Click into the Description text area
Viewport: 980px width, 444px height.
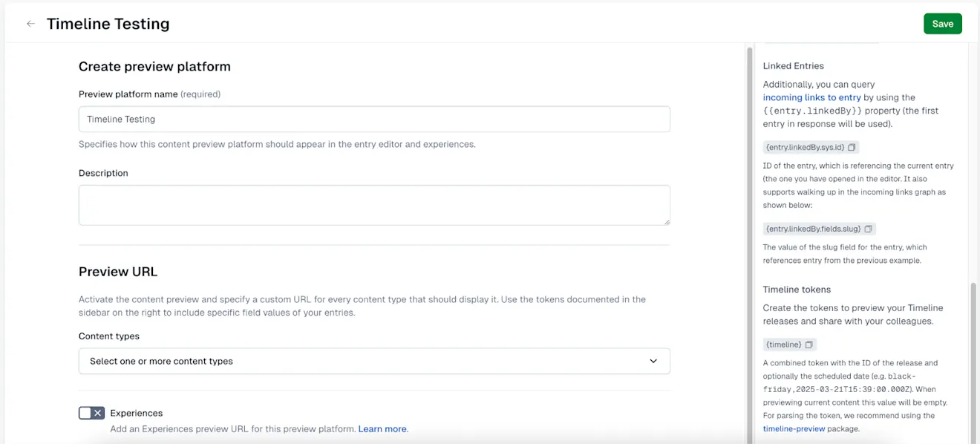click(373, 205)
